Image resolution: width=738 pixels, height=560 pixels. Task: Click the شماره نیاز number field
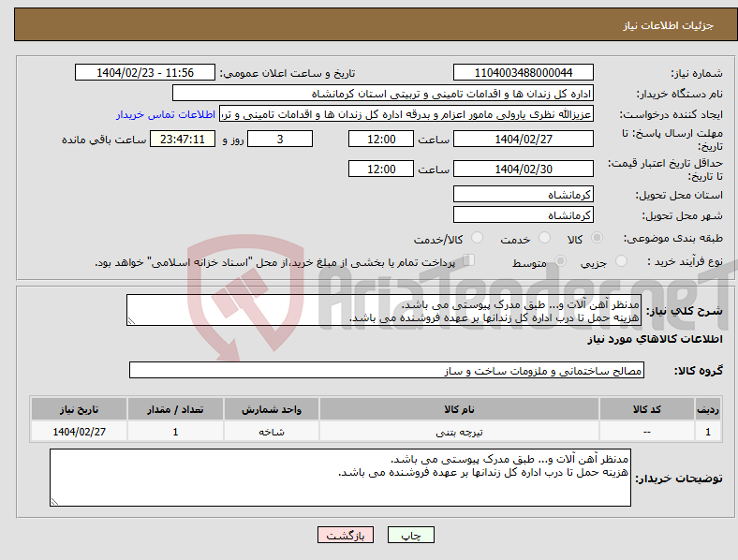coord(524,72)
